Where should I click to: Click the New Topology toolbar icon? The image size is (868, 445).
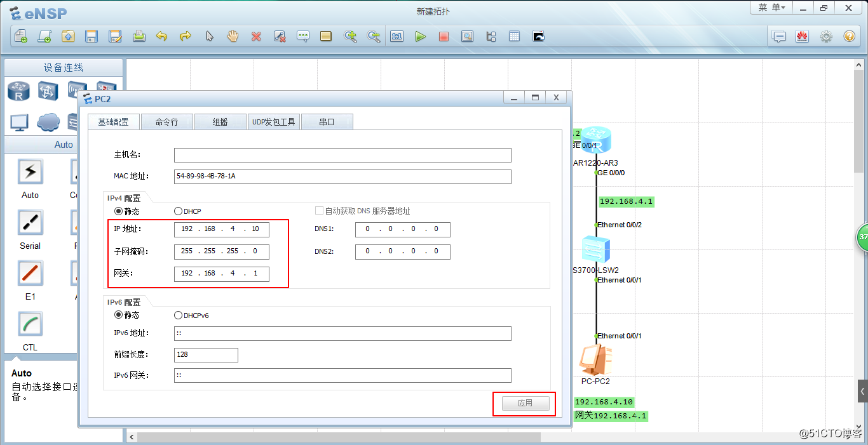click(x=20, y=36)
